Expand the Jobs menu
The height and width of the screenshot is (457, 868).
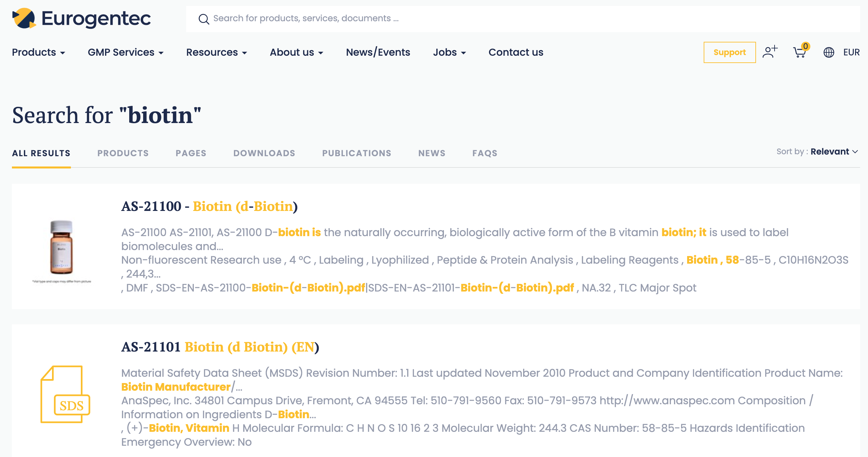[450, 52]
